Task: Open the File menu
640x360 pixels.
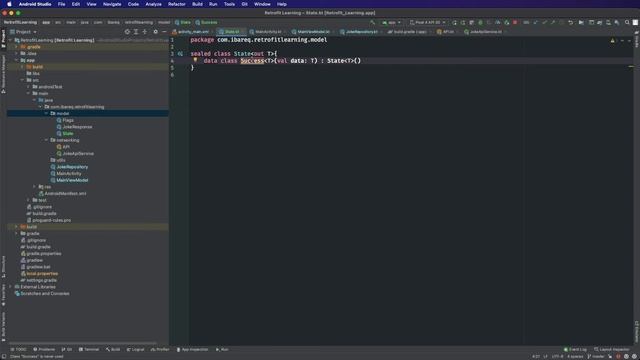Action: [x=61, y=4]
